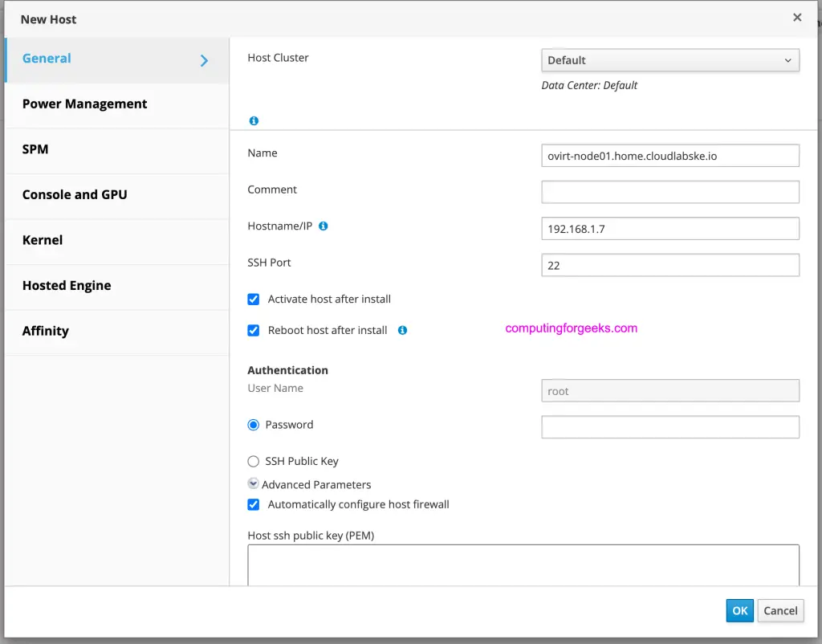
Task: Click the Activate host after install label
Action: (329, 299)
